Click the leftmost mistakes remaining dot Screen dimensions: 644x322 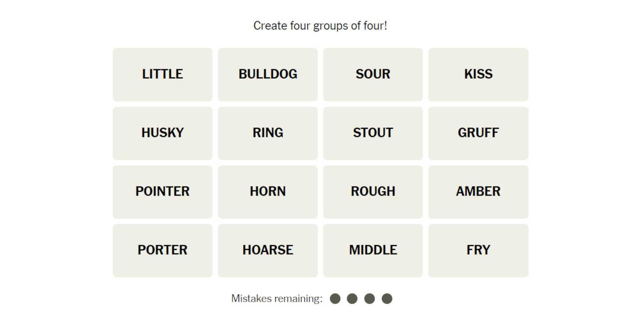[335, 299]
